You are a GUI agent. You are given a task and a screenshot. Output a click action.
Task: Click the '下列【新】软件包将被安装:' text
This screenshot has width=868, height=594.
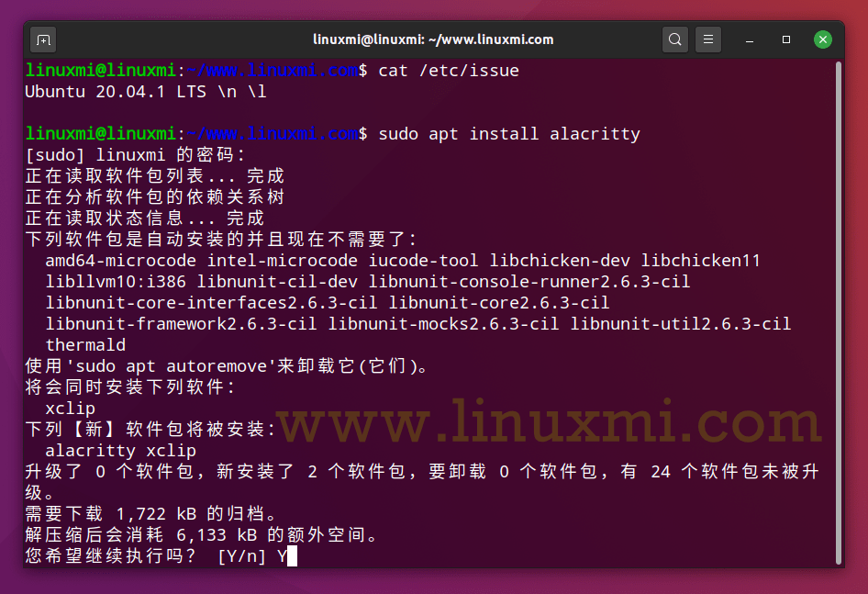(150, 429)
